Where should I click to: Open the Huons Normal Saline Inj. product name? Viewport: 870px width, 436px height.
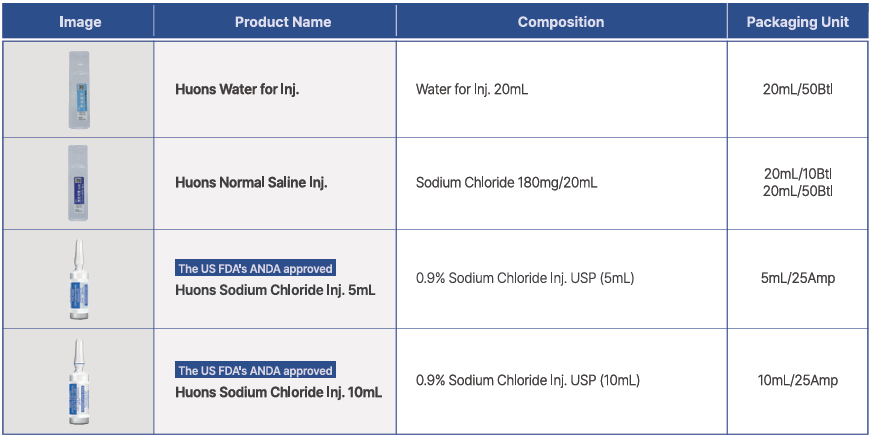click(251, 183)
